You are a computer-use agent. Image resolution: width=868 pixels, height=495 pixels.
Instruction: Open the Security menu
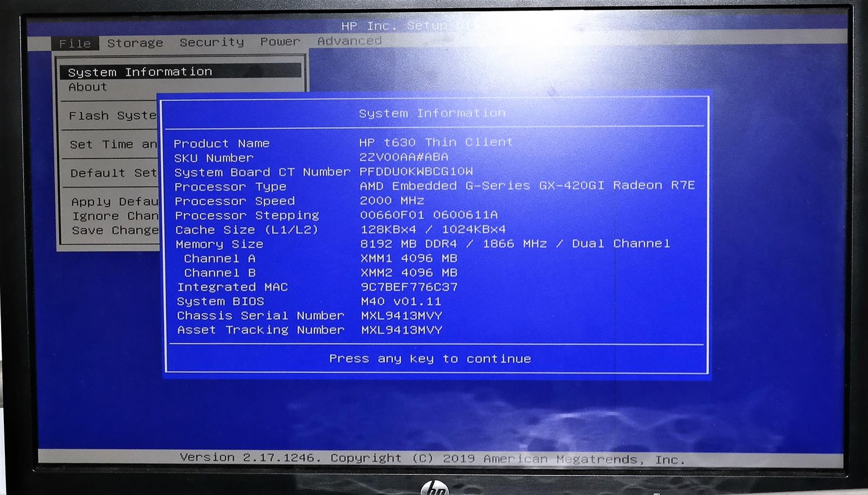[212, 42]
